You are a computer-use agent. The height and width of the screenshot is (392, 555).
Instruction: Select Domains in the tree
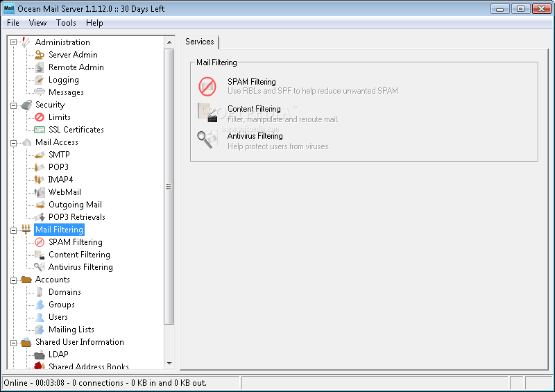(65, 292)
